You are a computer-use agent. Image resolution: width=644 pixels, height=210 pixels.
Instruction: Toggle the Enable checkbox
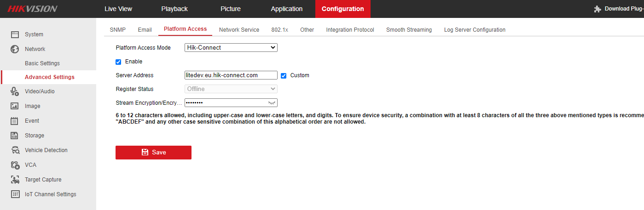118,62
